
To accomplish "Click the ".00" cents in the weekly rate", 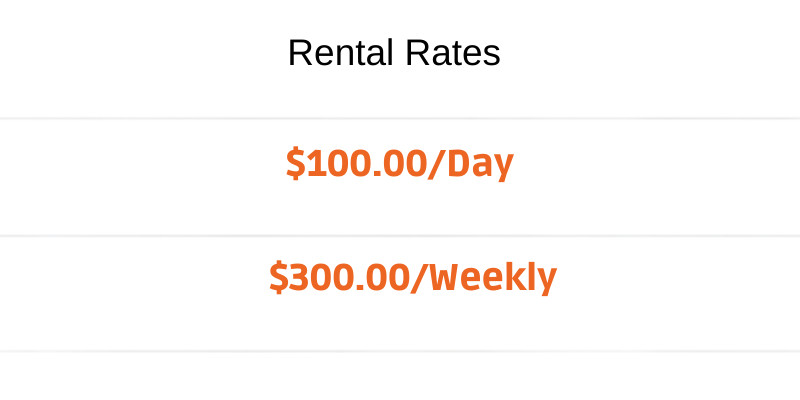I will (386, 277).
